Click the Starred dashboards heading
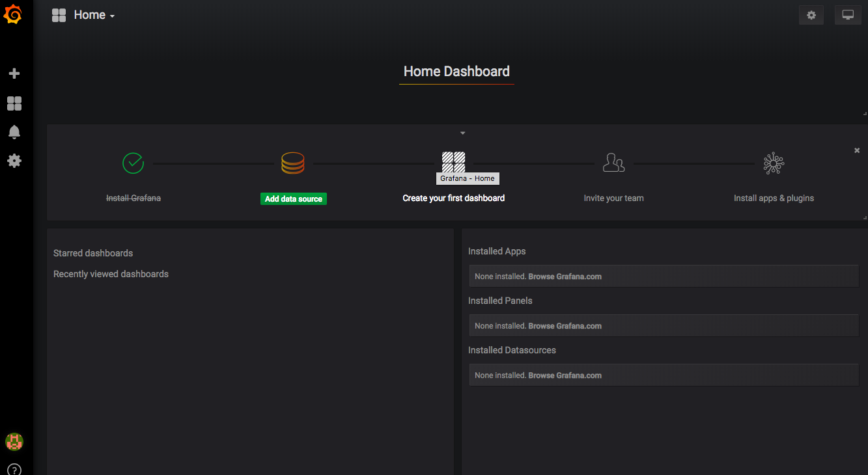This screenshot has height=475, width=868. point(93,253)
